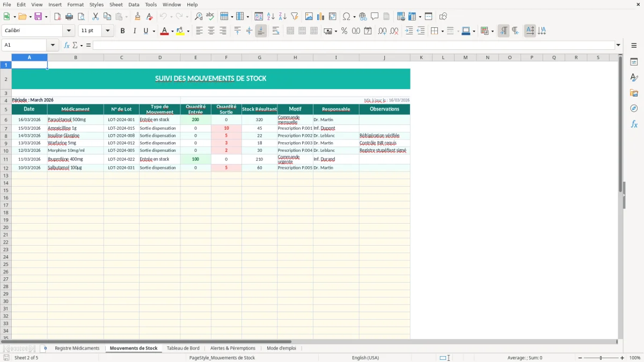The image size is (644, 362).
Task: Click the Format as Percent icon
Action: [344, 31]
